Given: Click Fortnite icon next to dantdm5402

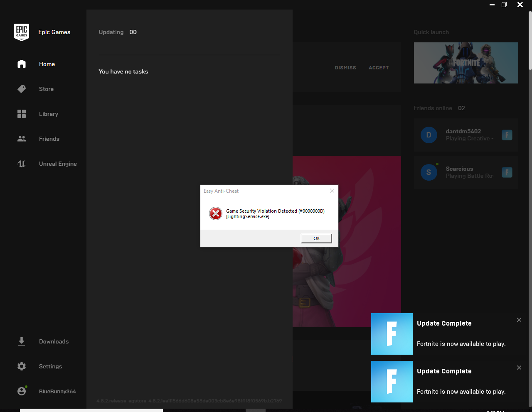Looking at the screenshot, I should (507, 135).
